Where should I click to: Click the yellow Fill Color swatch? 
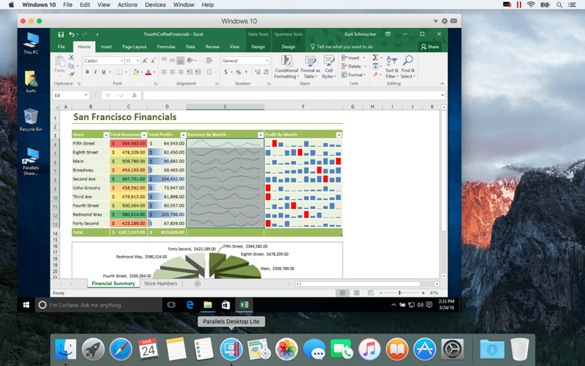(135, 72)
